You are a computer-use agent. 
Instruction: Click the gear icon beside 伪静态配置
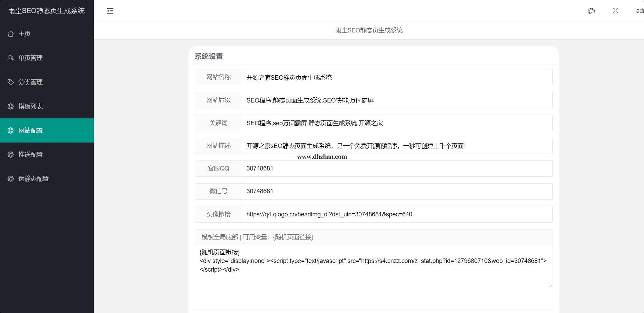[x=11, y=179]
